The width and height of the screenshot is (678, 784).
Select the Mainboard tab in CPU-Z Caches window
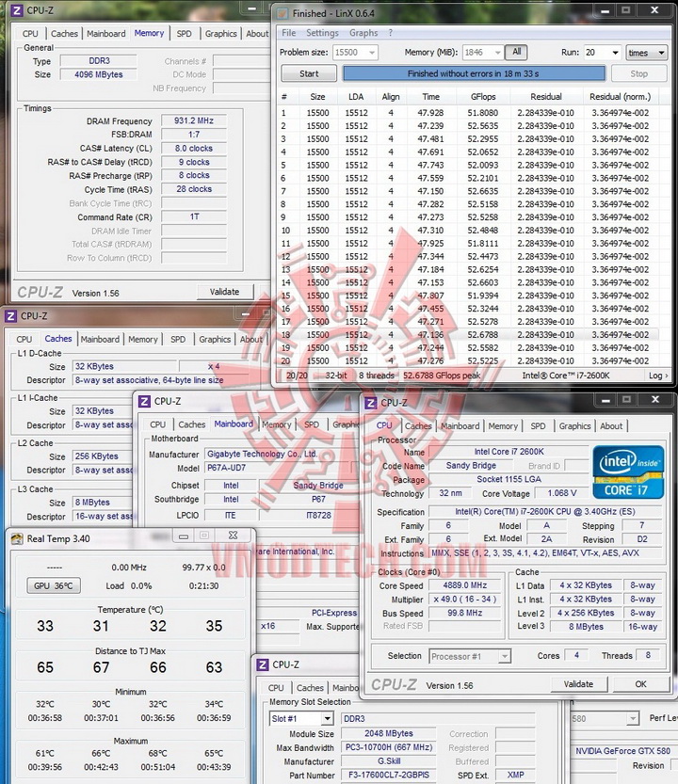[x=100, y=339]
